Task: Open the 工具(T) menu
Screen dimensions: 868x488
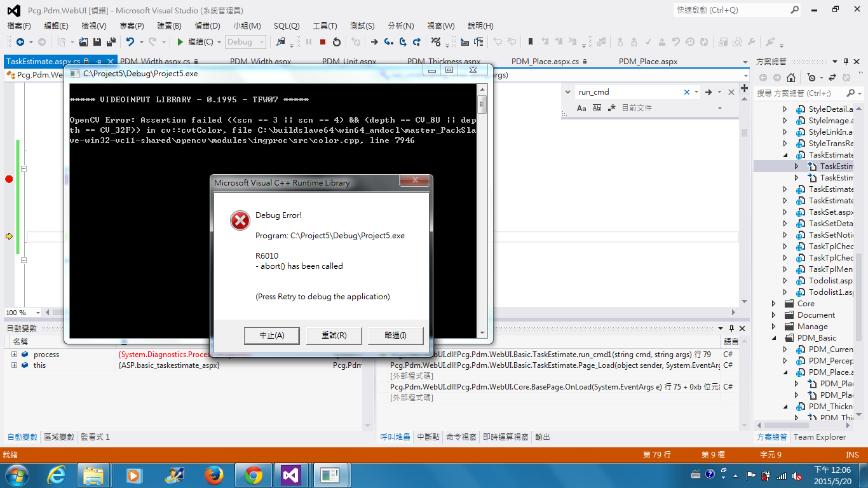Action: 325,26
